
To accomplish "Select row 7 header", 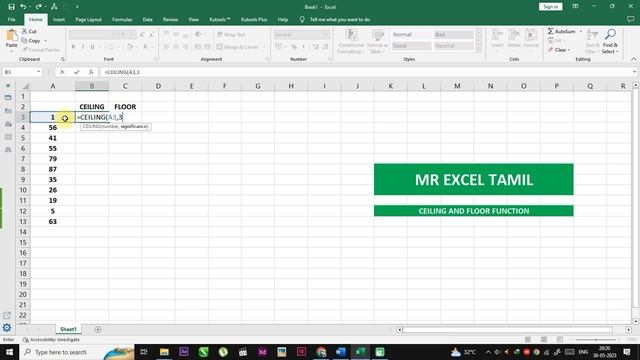I will [x=23, y=159].
